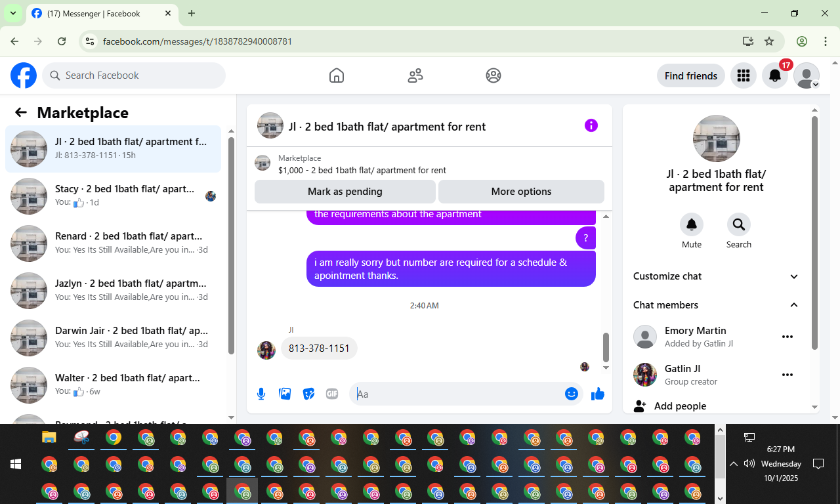This screenshot has height=504, width=840.
Task: Click the listing thumbnail in the right panel
Action: 717,138
